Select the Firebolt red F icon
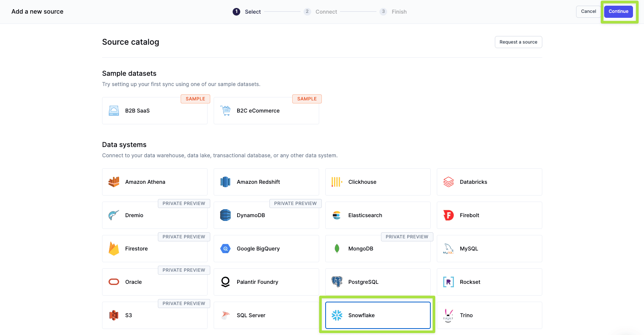Viewport: 644px width, 335px height. pos(449,215)
